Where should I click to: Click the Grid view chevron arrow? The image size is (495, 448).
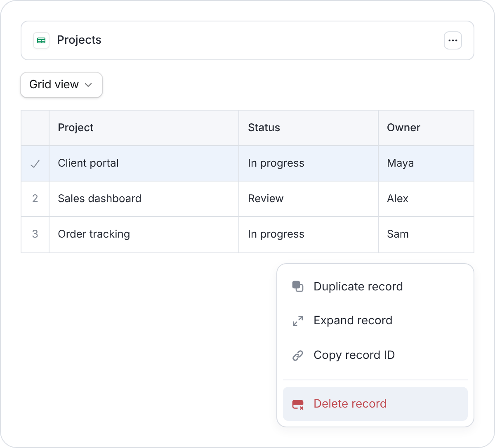tap(88, 85)
